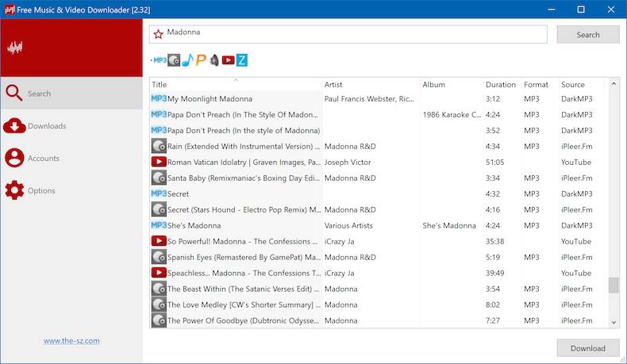The height and width of the screenshot is (364, 627).
Task: Click the gray speaker source icon
Action: click(x=214, y=60)
